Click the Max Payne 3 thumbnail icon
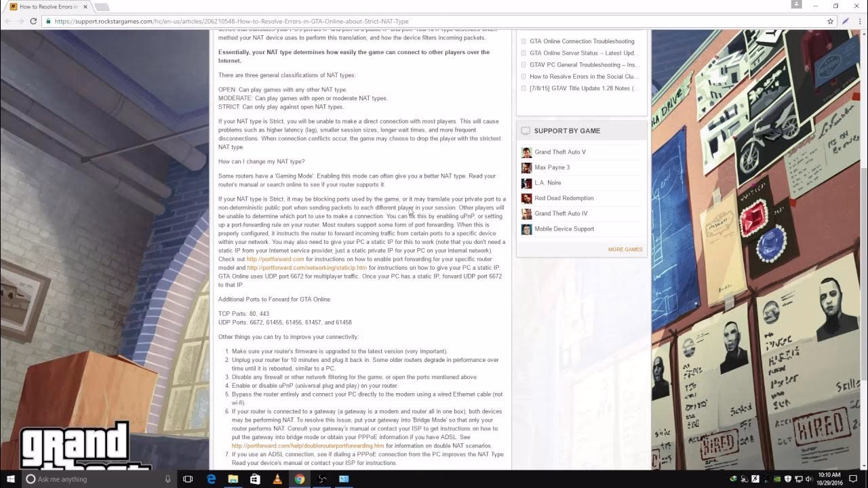 tap(526, 167)
